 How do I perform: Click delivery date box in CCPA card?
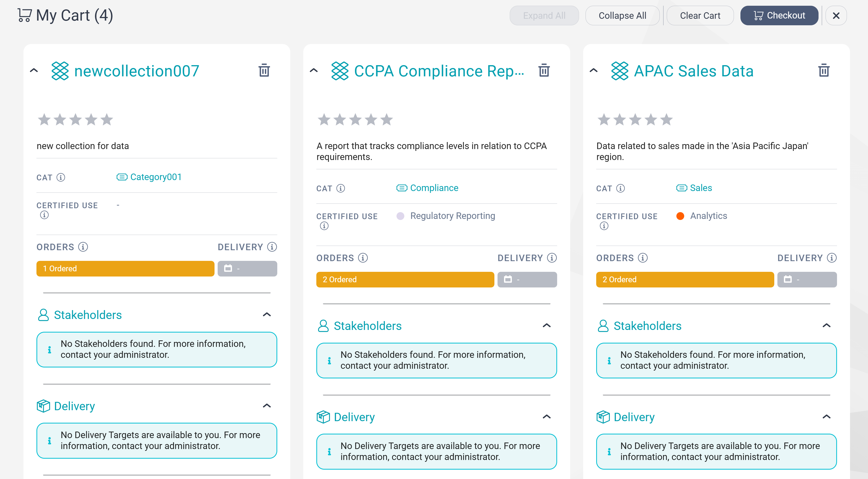(x=527, y=280)
